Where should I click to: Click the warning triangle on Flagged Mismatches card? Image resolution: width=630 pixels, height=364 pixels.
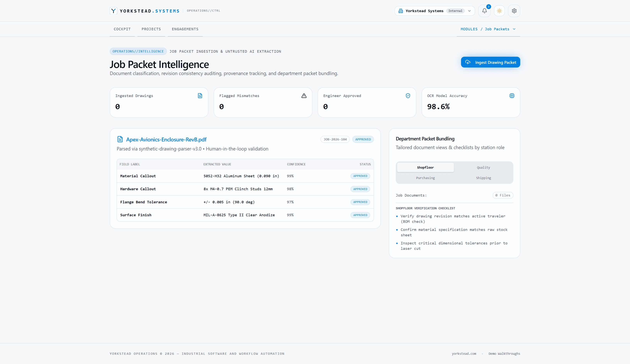[304, 96]
